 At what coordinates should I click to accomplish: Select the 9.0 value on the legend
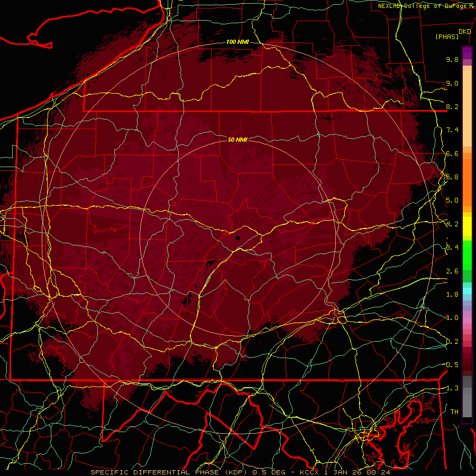[452, 83]
